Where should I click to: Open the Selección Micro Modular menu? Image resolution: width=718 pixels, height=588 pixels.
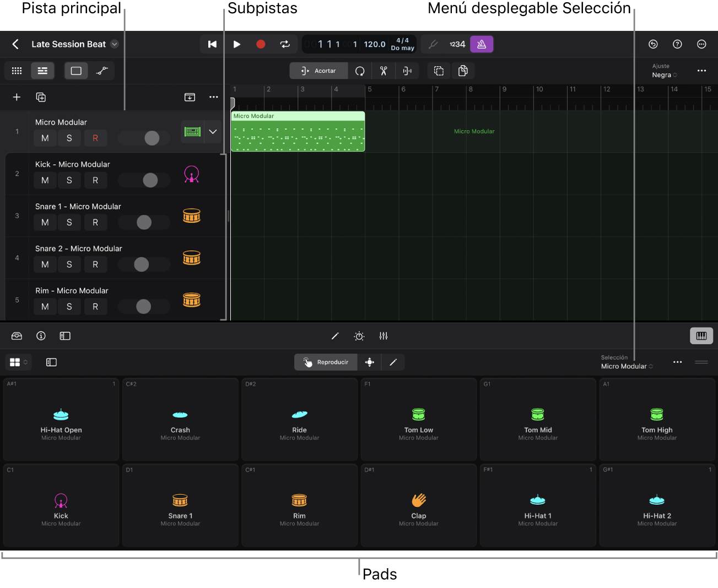[627, 365]
